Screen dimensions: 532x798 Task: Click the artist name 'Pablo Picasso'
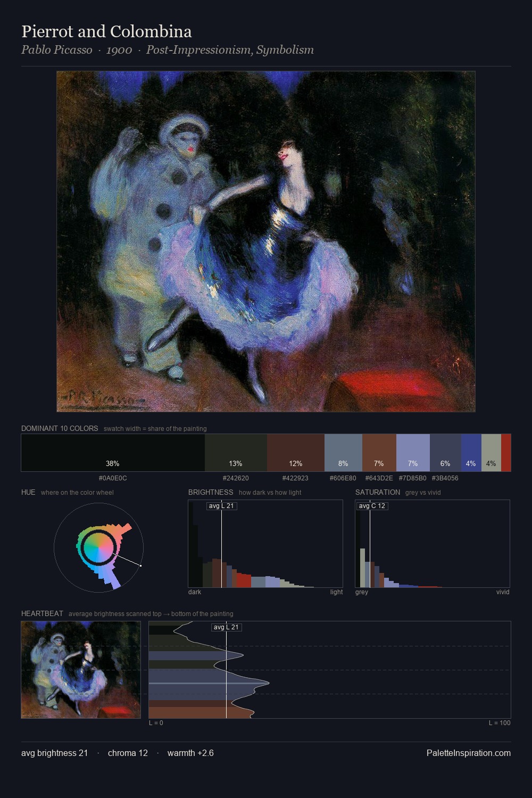pyautogui.click(x=56, y=50)
